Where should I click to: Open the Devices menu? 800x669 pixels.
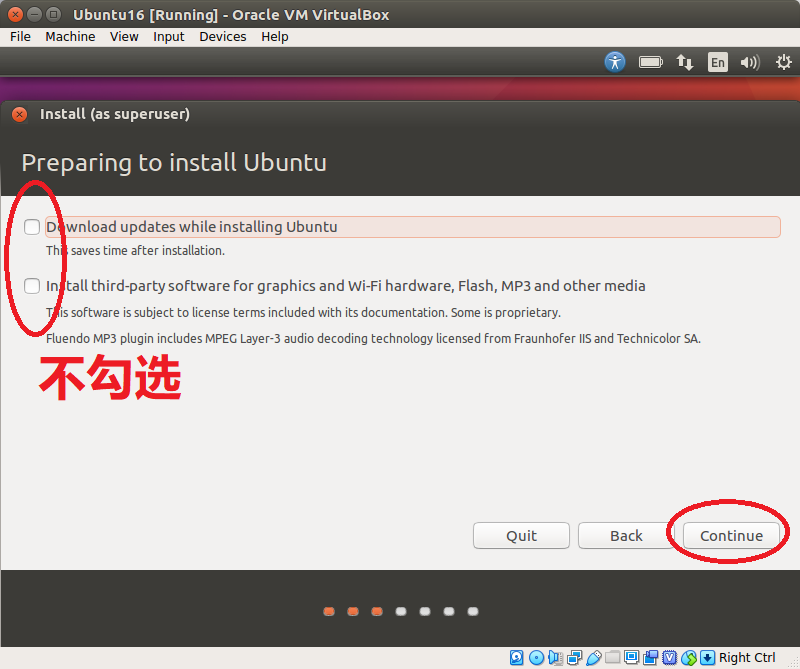pos(223,37)
